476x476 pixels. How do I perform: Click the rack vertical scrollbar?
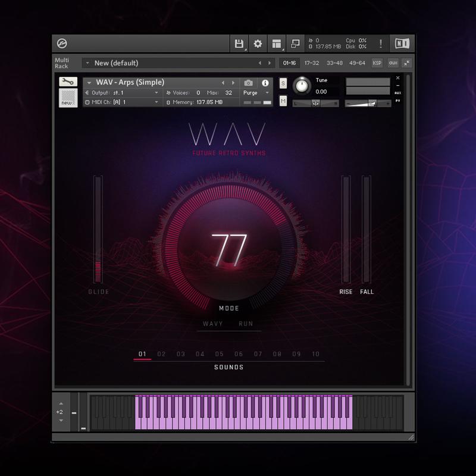[x=408, y=230]
